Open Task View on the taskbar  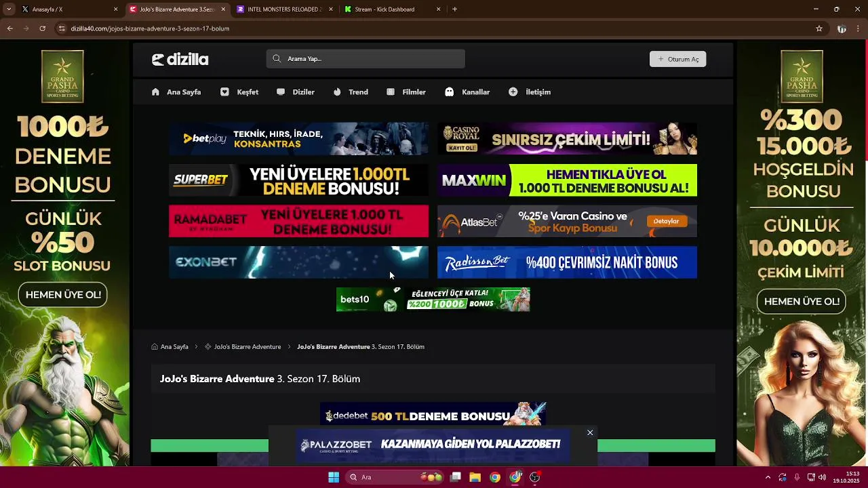456,477
